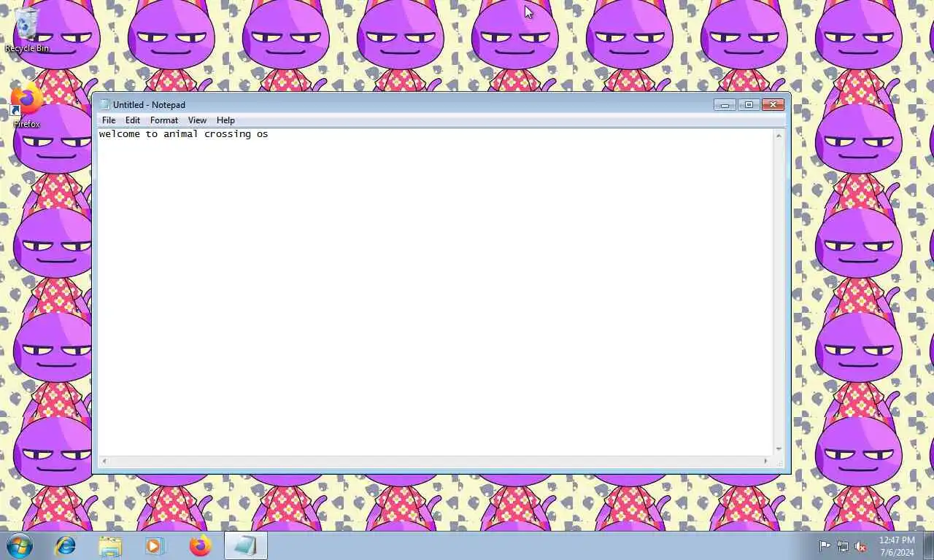Open the Action Center flag icon

(825, 545)
